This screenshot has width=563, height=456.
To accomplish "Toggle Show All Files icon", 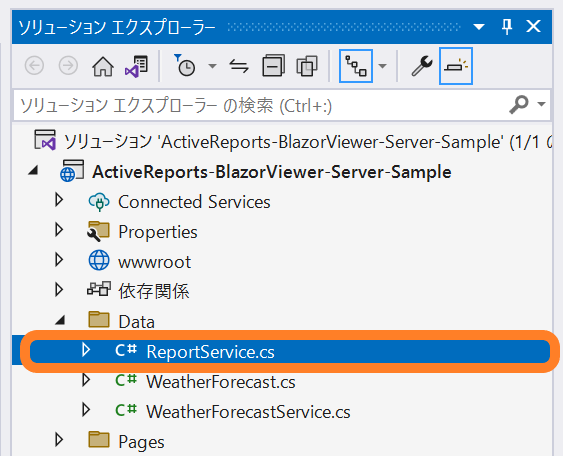I will pos(307,66).
